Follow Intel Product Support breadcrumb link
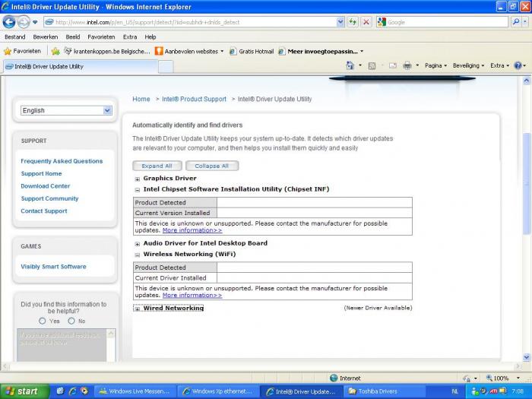This screenshot has width=532, height=399. point(194,99)
